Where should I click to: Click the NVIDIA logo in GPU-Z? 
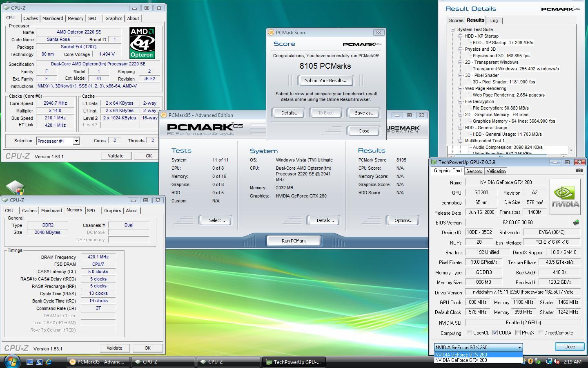(565, 197)
